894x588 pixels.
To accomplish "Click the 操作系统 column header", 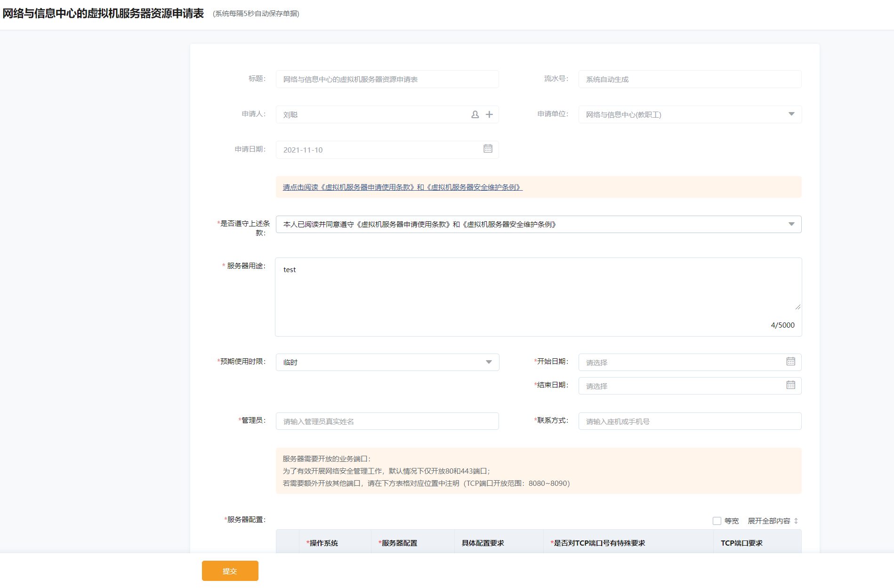I will [x=322, y=543].
